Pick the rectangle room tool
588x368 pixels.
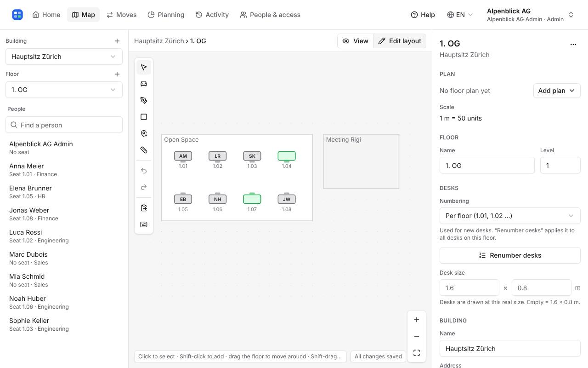[144, 117]
